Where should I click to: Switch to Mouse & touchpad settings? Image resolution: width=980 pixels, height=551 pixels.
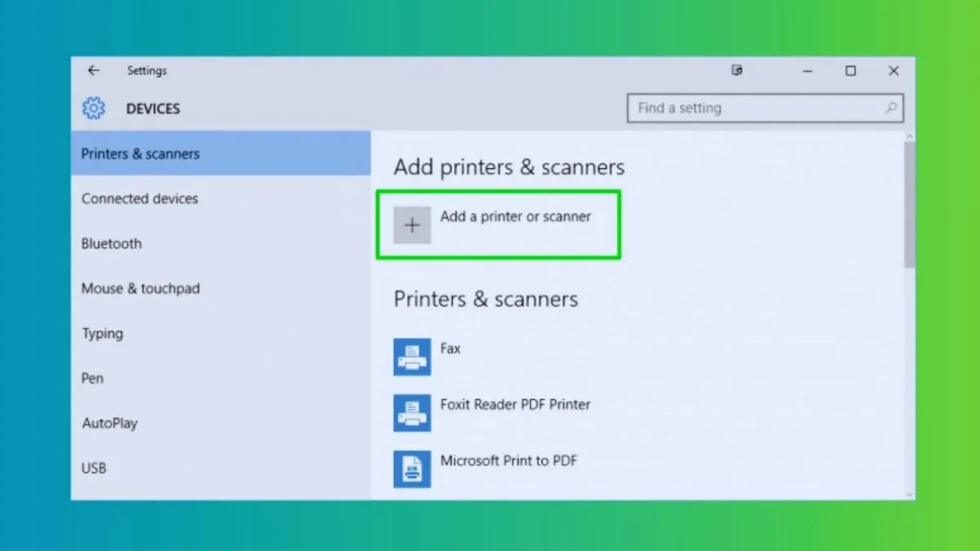[140, 288]
